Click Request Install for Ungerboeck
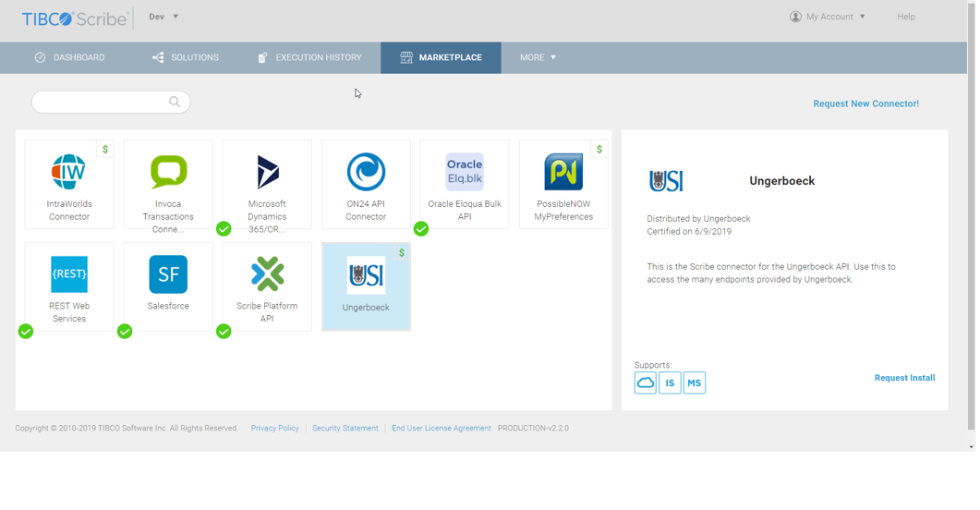 [904, 378]
